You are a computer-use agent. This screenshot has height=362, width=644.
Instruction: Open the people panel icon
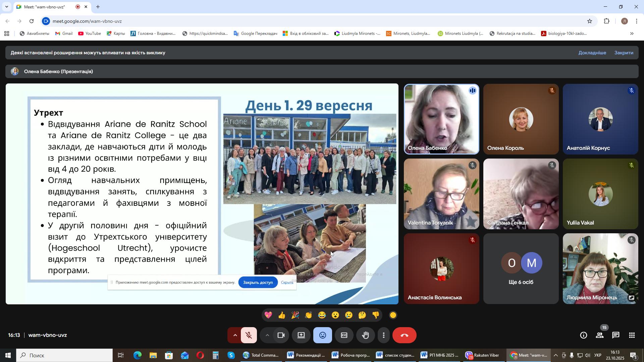(600, 336)
